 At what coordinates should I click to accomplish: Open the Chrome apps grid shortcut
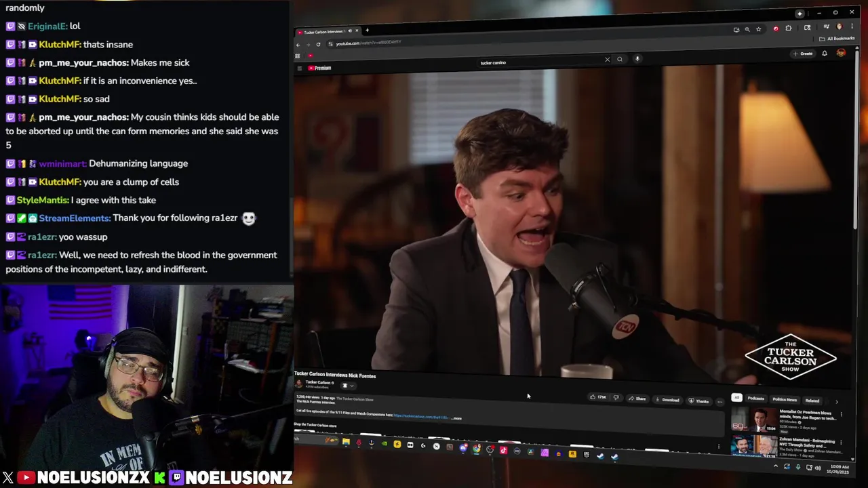tap(297, 56)
